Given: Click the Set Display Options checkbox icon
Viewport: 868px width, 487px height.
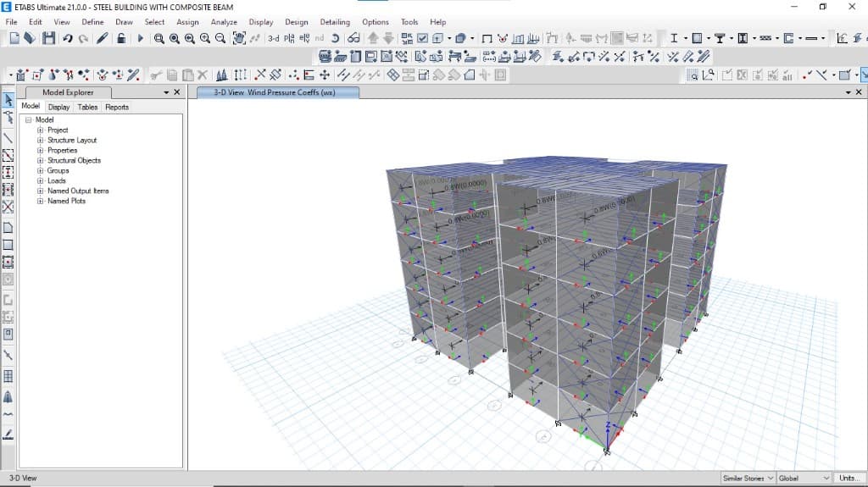Looking at the screenshot, I should (x=422, y=38).
